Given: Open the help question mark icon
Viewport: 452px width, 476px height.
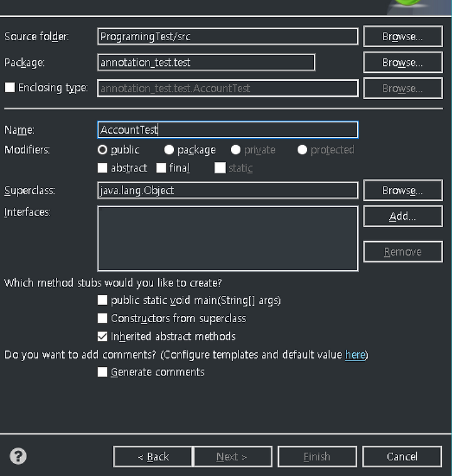Looking at the screenshot, I should pos(18,456).
